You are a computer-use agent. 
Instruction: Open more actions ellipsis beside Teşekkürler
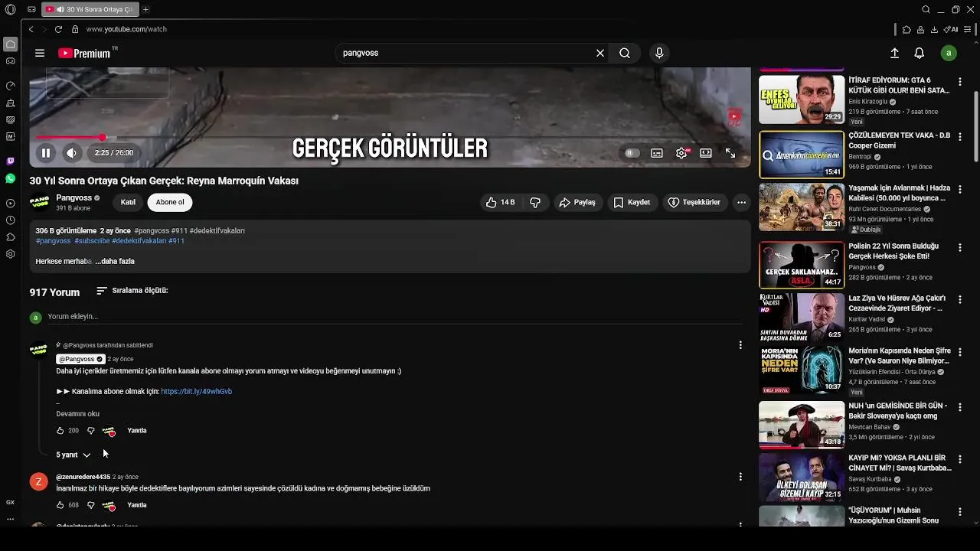(x=741, y=202)
